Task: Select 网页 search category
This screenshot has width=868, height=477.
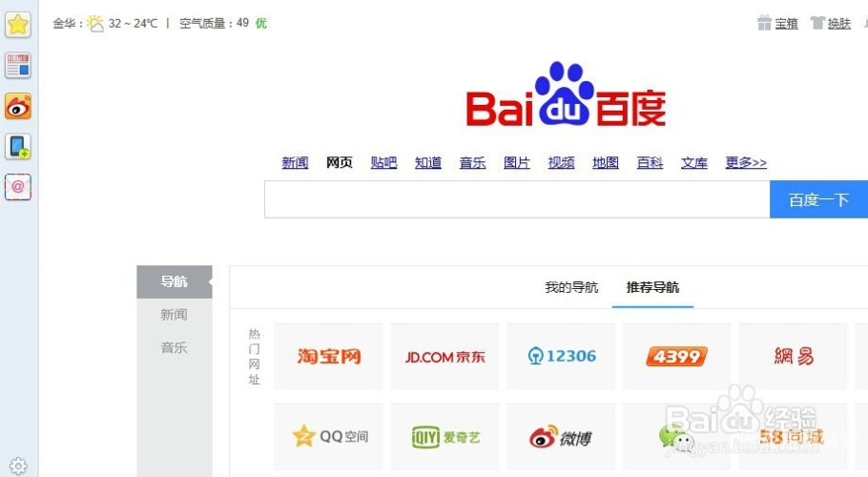Action: (x=340, y=163)
